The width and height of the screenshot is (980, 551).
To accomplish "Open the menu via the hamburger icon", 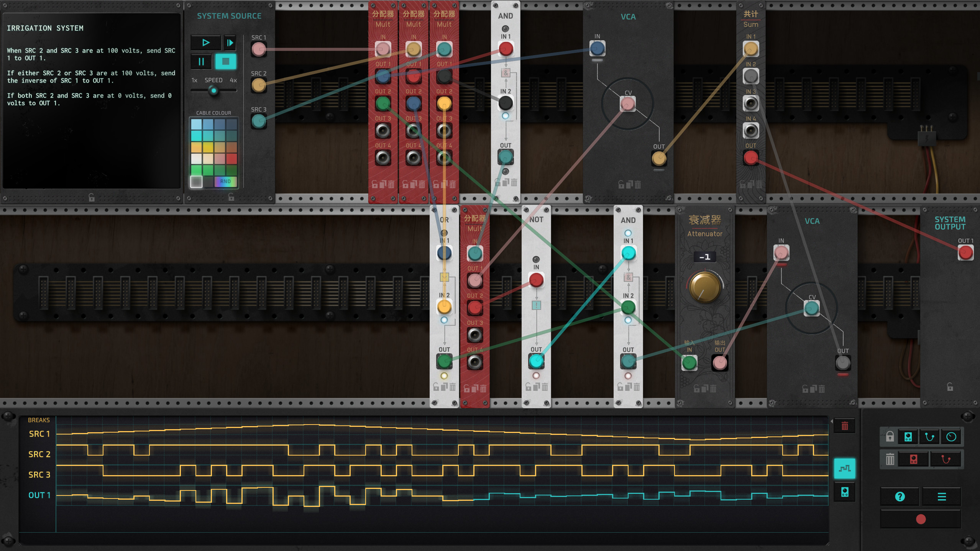I will point(942,497).
